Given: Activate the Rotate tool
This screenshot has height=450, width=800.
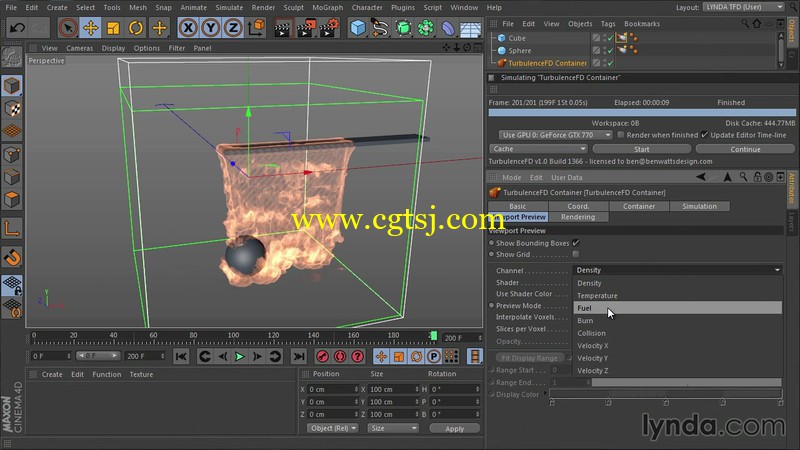Looking at the screenshot, I should coord(136,28).
